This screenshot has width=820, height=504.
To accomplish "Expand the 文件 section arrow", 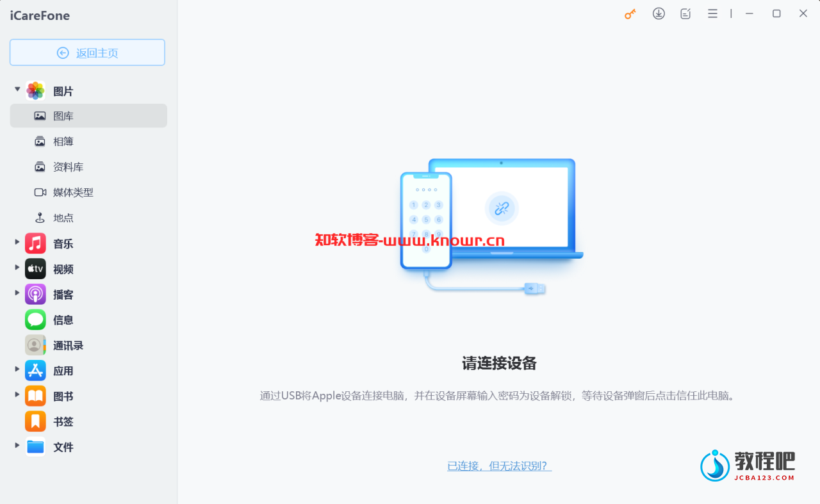I will [x=17, y=446].
